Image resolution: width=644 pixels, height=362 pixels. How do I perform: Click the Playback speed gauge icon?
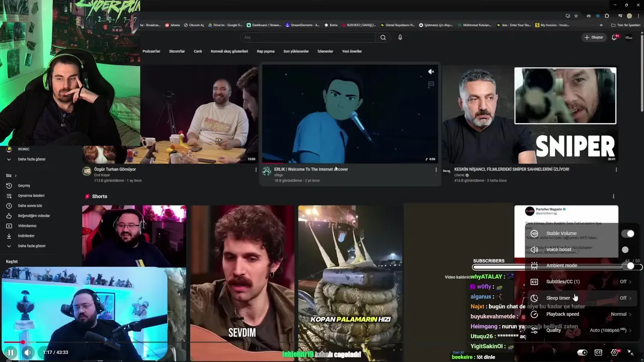pyautogui.click(x=534, y=314)
